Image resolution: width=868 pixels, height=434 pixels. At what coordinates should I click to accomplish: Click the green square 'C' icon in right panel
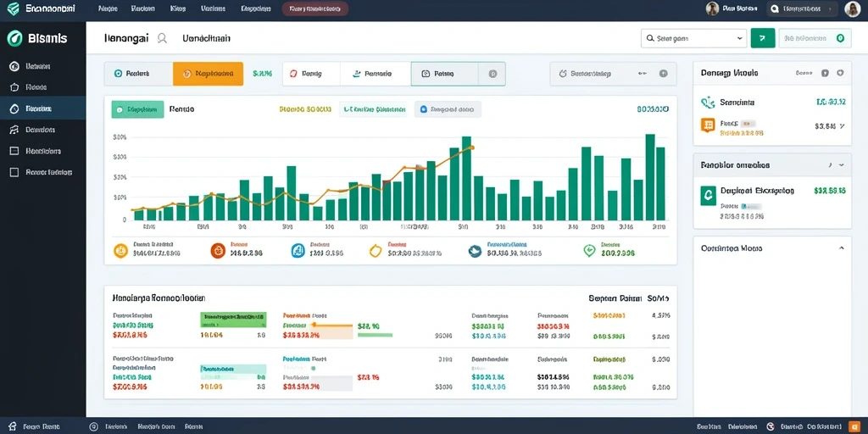click(x=708, y=196)
